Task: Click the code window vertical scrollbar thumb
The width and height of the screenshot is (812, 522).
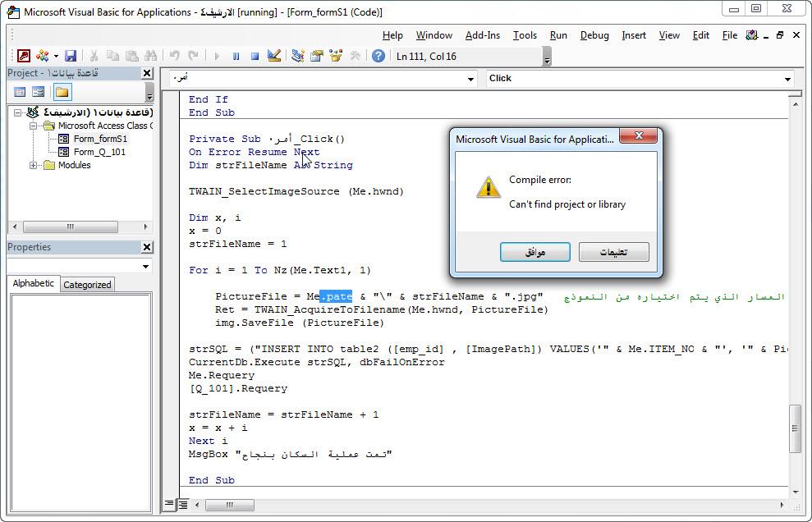Action: (795, 428)
